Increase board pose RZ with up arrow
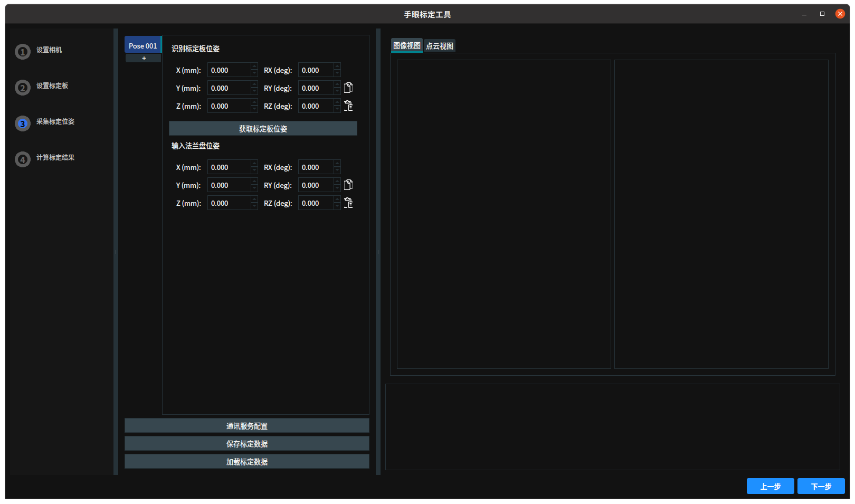 pyautogui.click(x=337, y=102)
